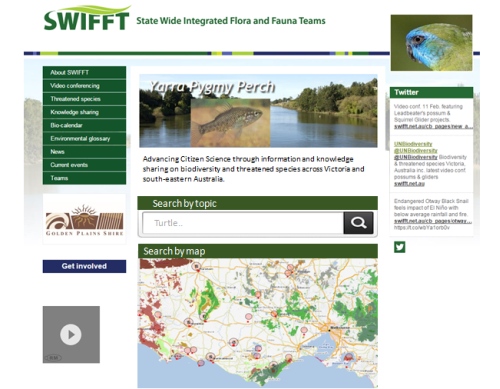This screenshot has height=389, width=500.
Task: Click the magnifying glass search button
Action: (358, 223)
